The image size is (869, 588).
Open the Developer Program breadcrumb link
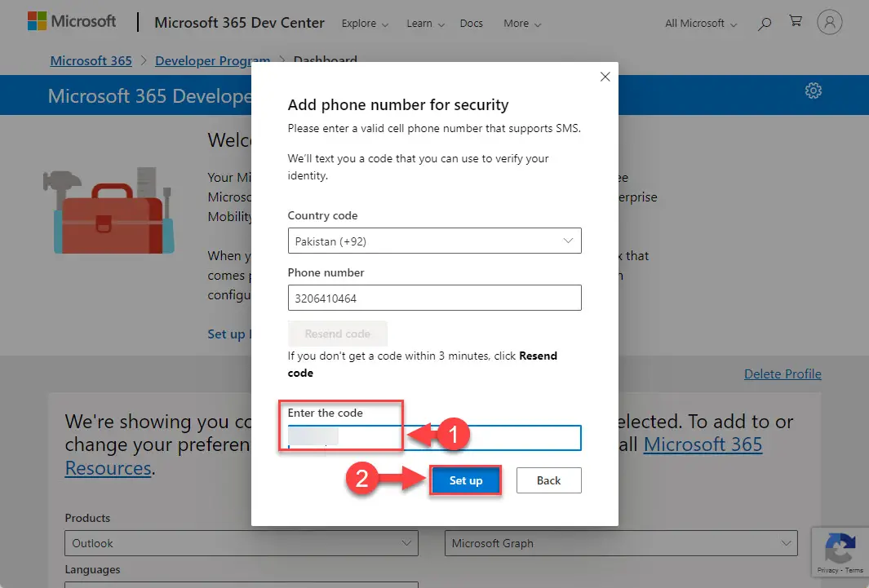point(212,60)
